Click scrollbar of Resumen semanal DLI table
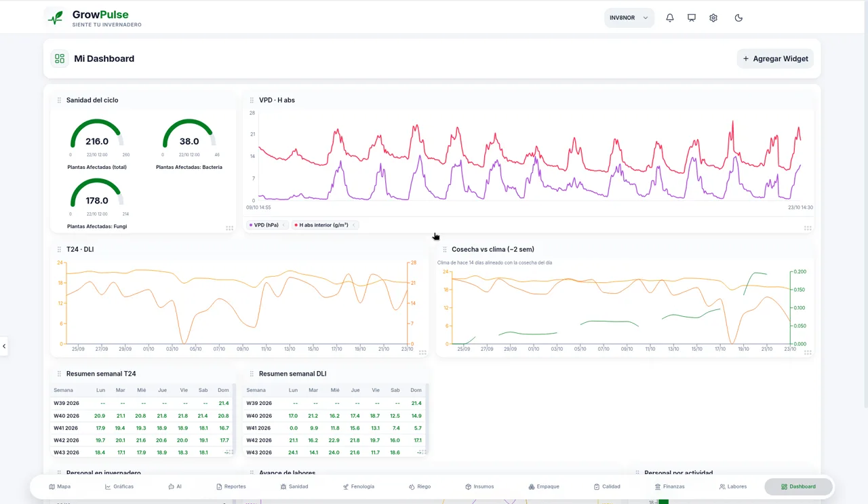 pyautogui.click(x=427, y=419)
